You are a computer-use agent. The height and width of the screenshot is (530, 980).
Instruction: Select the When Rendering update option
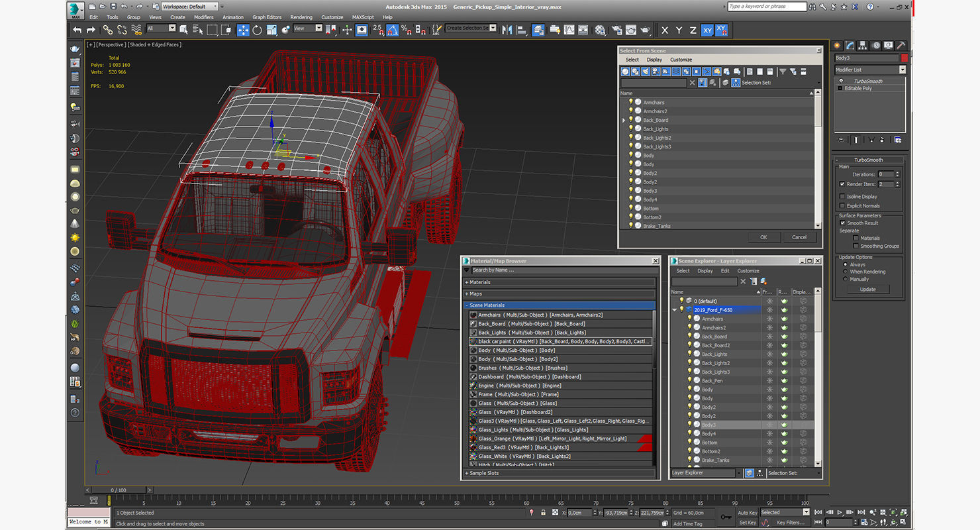click(846, 272)
